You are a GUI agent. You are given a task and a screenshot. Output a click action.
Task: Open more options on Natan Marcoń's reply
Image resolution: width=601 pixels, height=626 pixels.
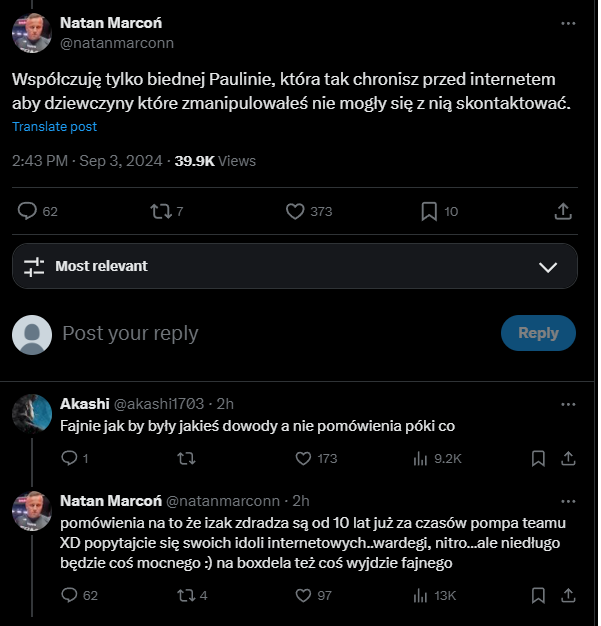point(568,500)
